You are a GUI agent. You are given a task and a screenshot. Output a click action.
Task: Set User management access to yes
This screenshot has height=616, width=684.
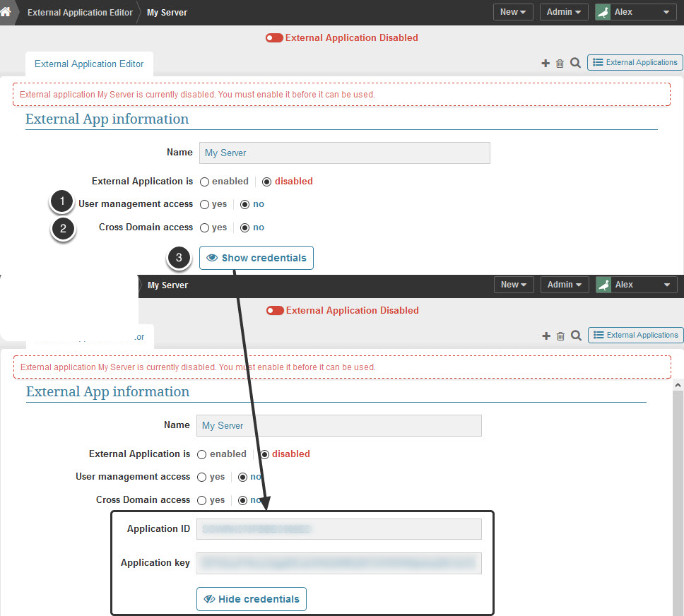(x=204, y=204)
